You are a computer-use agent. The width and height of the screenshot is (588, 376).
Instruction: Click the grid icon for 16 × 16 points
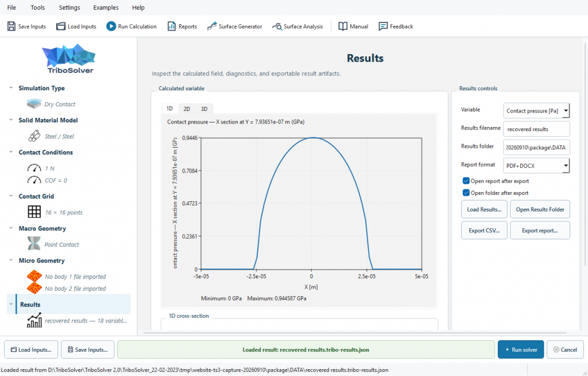[x=34, y=212]
